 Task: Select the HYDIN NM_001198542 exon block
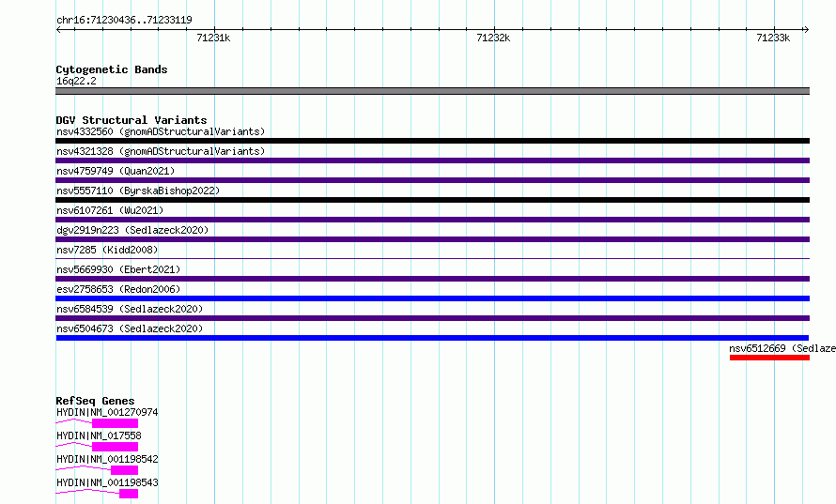pos(124,470)
